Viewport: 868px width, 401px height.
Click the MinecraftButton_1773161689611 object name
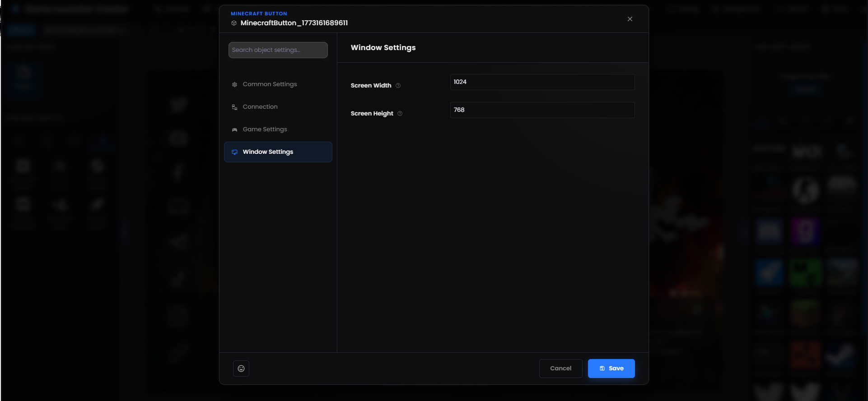point(294,23)
